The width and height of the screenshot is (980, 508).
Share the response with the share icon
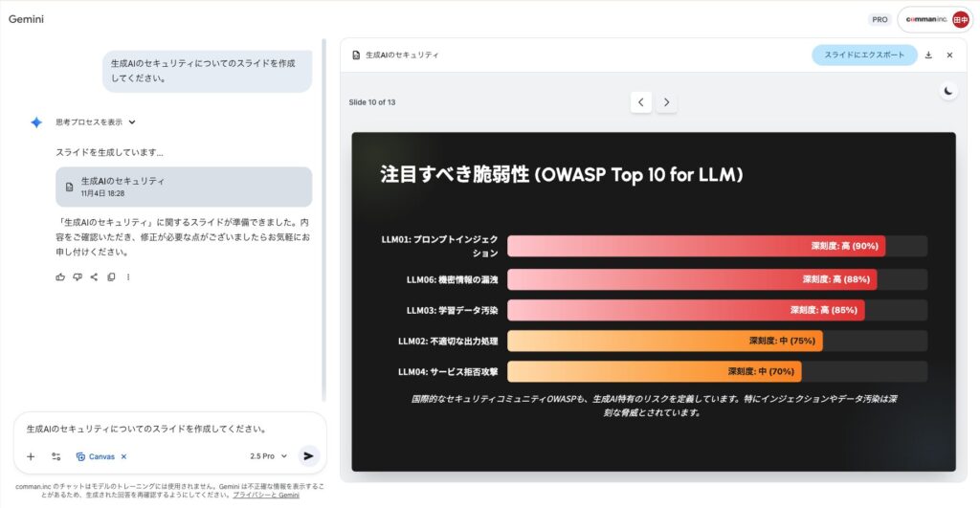94,277
